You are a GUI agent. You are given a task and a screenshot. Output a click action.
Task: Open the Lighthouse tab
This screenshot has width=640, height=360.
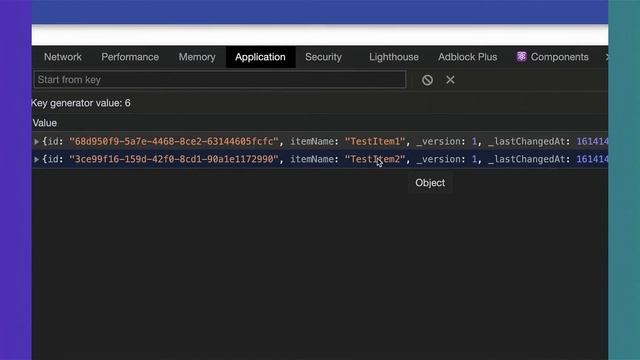point(394,57)
